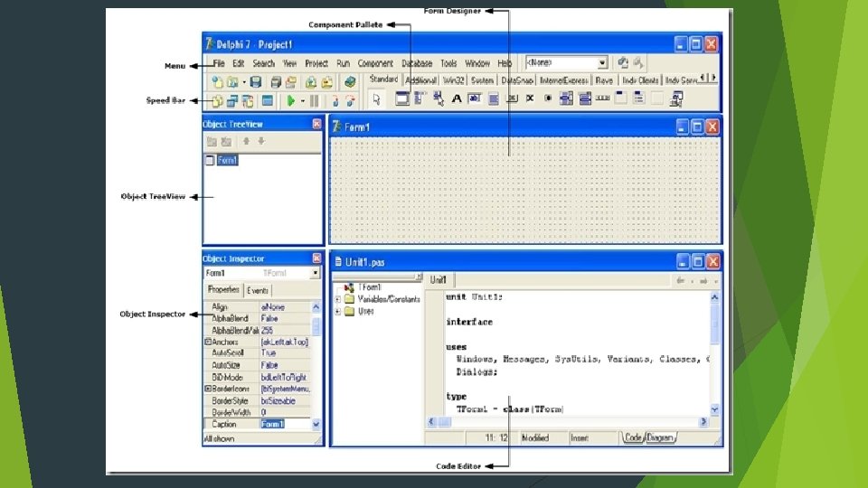868x488 pixels.
Task: Click the View Unit speed bar icon
Action: coord(217,100)
